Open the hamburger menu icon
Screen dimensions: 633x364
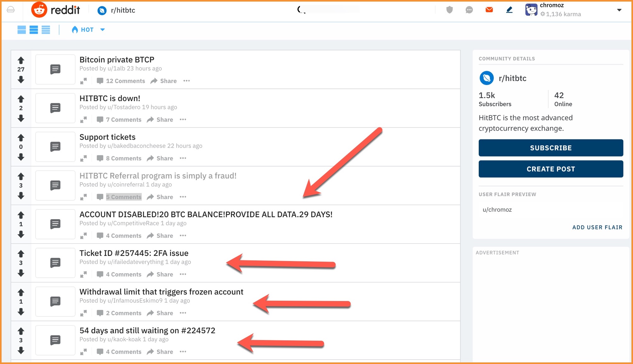pyautogui.click(x=11, y=10)
